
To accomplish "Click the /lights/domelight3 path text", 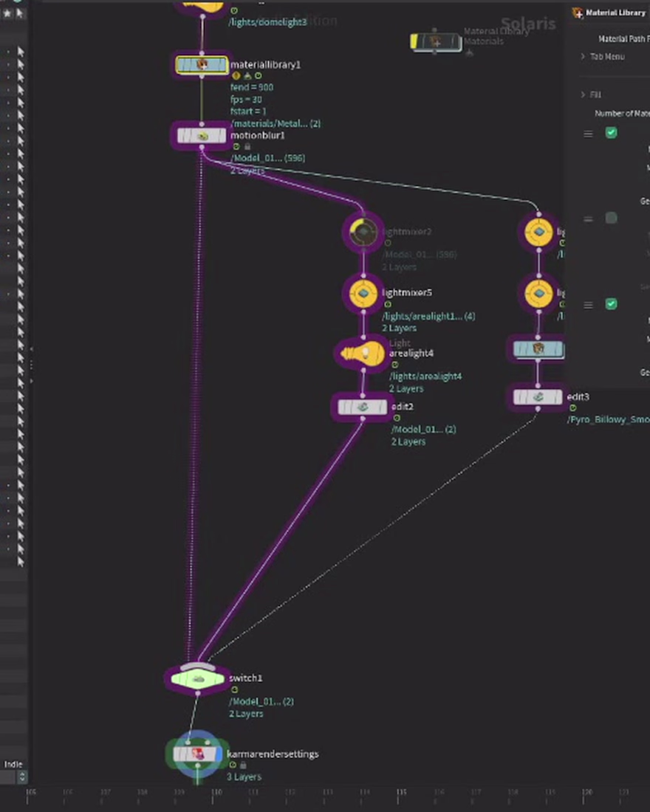I will (x=267, y=22).
